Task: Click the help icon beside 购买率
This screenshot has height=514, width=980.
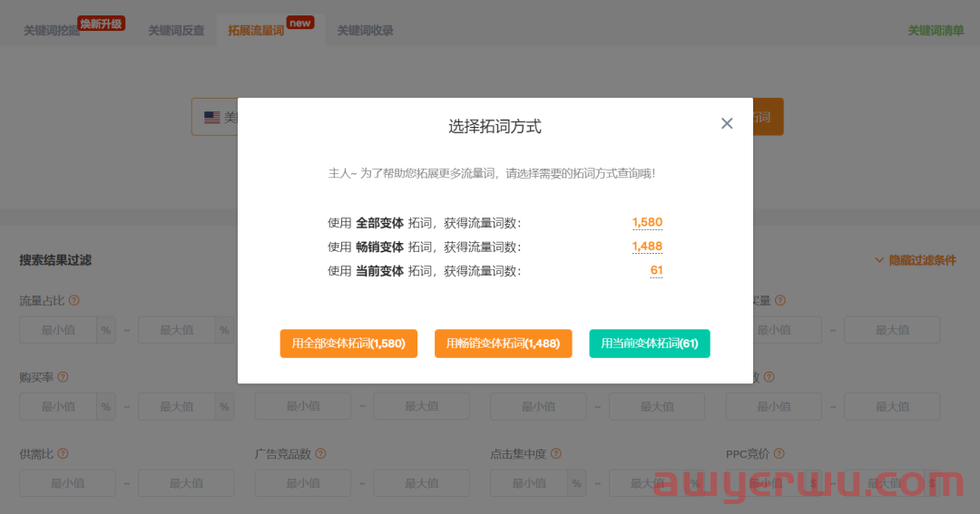Action: (x=63, y=377)
